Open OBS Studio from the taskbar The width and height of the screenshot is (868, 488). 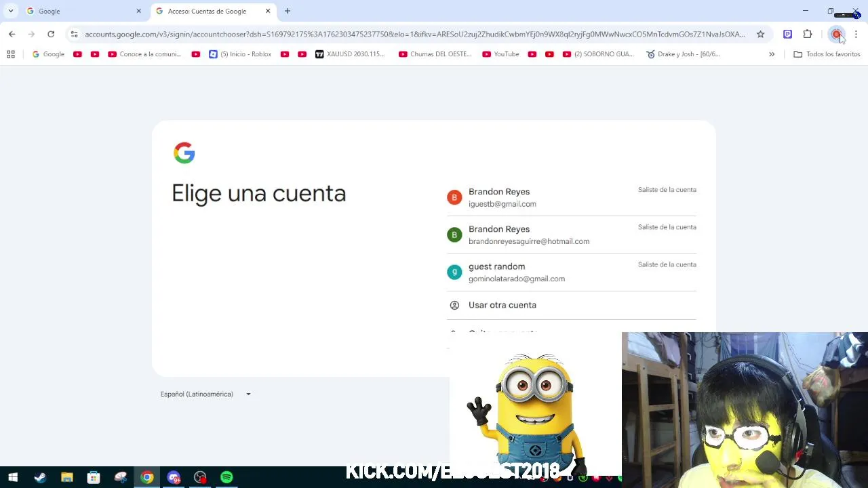click(x=200, y=477)
